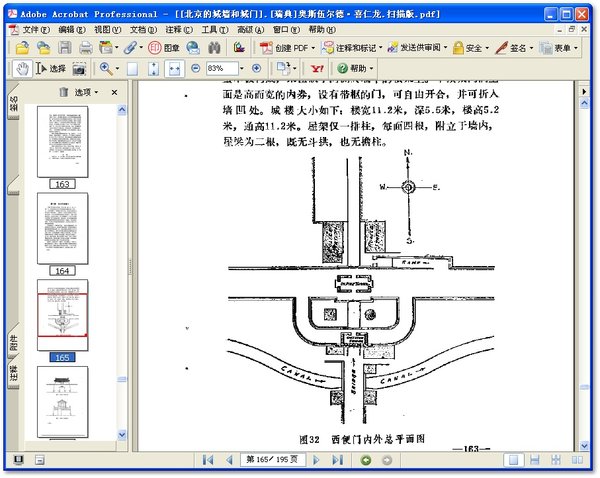Click the Yahoo Y! toolbar icon
The width and height of the screenshot is (600, 478).
tap(317, 68)
